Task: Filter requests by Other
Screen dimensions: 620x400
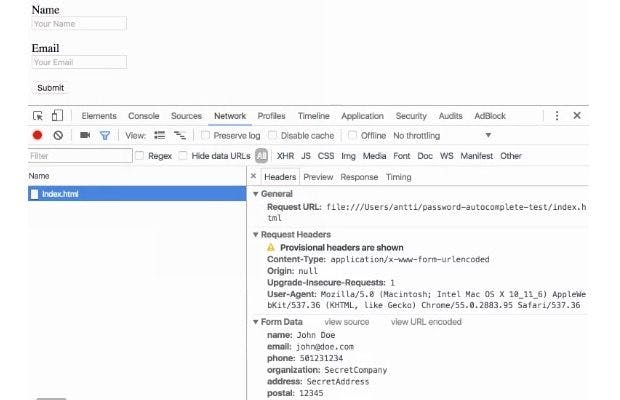Action: click(x=511, y=156)
